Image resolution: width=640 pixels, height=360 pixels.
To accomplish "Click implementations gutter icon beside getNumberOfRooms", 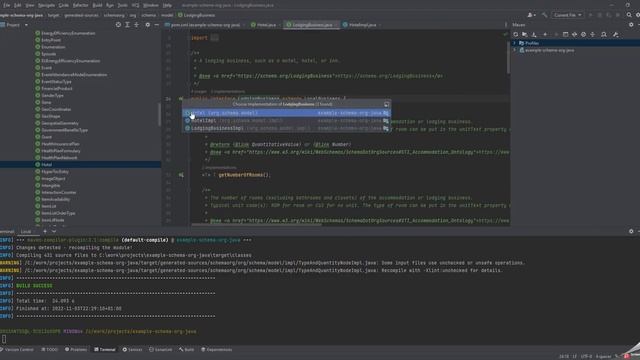I will [x=181, y=175].
